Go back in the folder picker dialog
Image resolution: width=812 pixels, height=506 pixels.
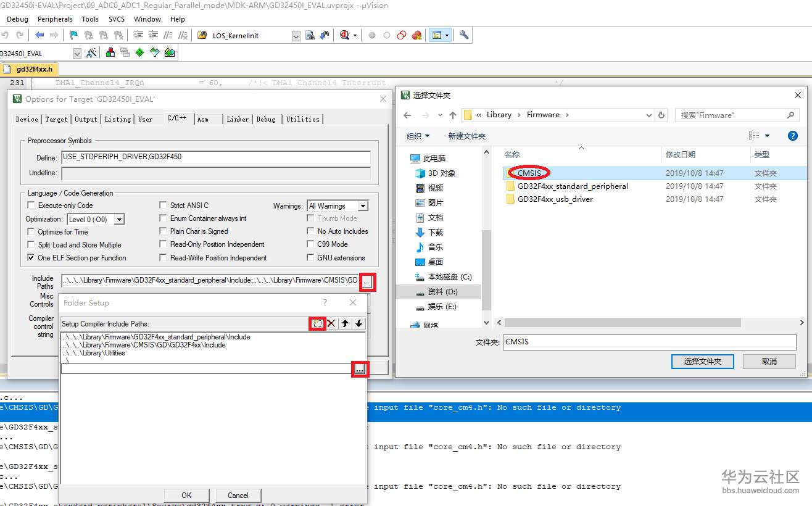tap(407, 115)
